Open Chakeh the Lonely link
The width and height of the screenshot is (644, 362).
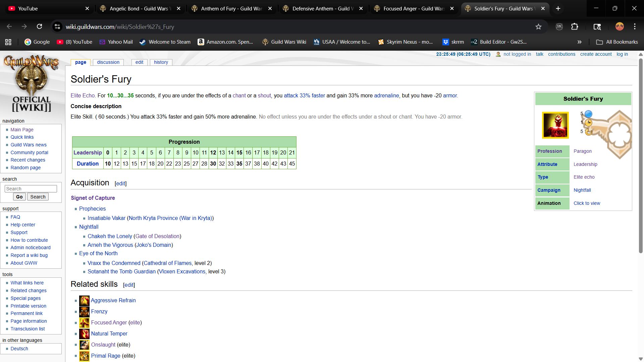click(110, 236)
